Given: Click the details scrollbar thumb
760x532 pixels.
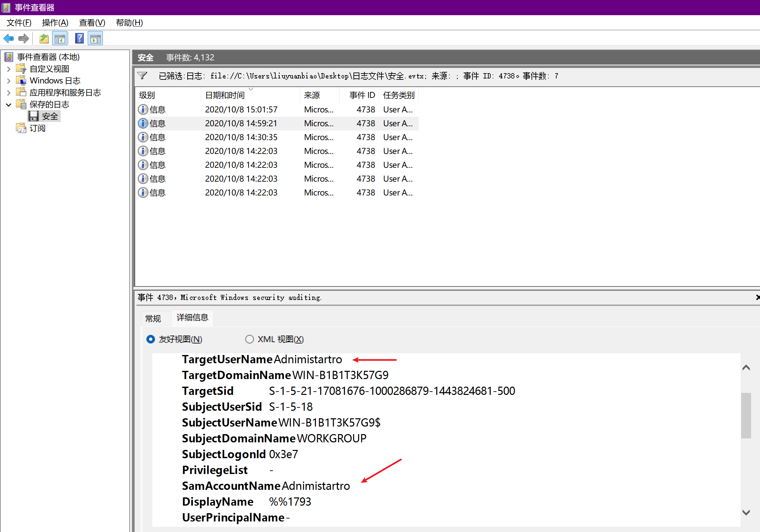Looking at the screenshot, I should 746,415.
